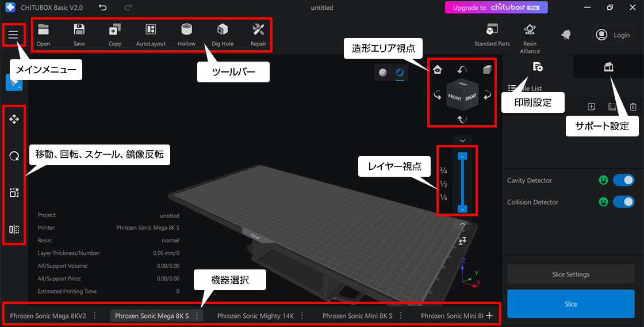644x327 pixels.
Task: Select the Scale tool in left sidebar
Action: tap(14, 192)
